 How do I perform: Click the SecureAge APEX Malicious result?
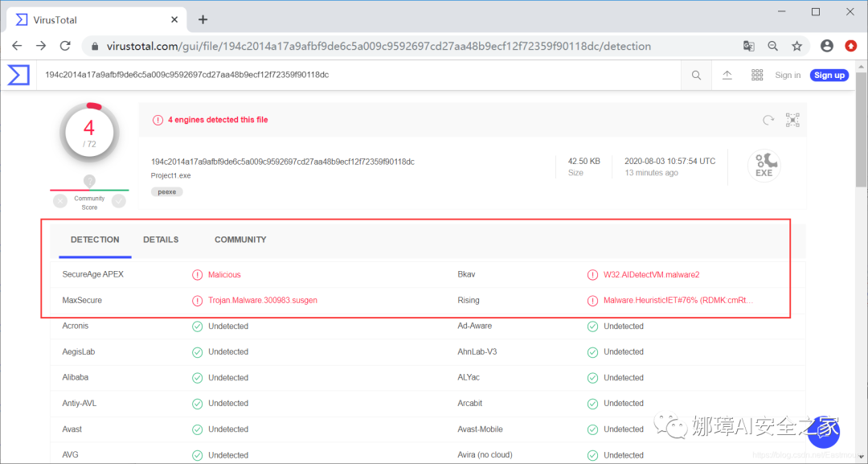pos(224,275)
